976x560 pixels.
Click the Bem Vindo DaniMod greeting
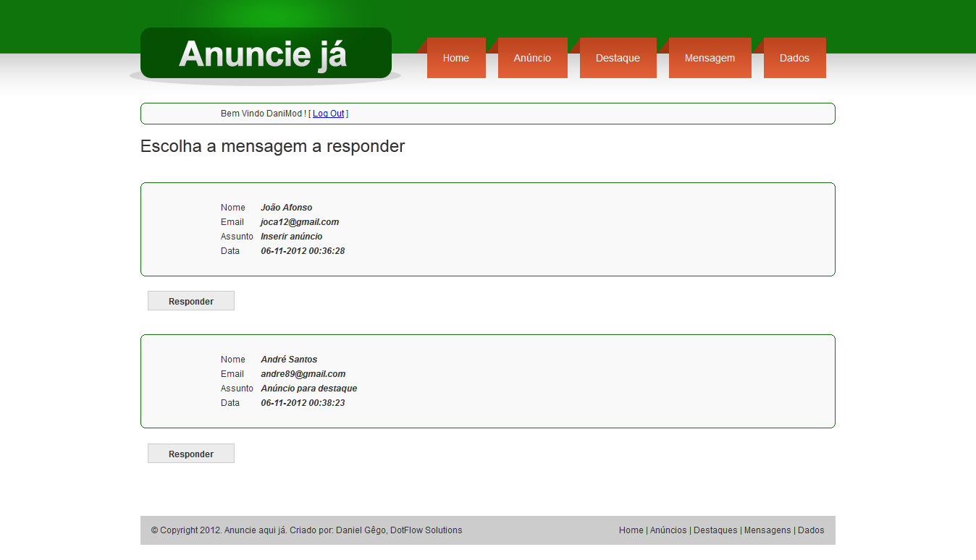pyautogui.click(x=264, y=114)
